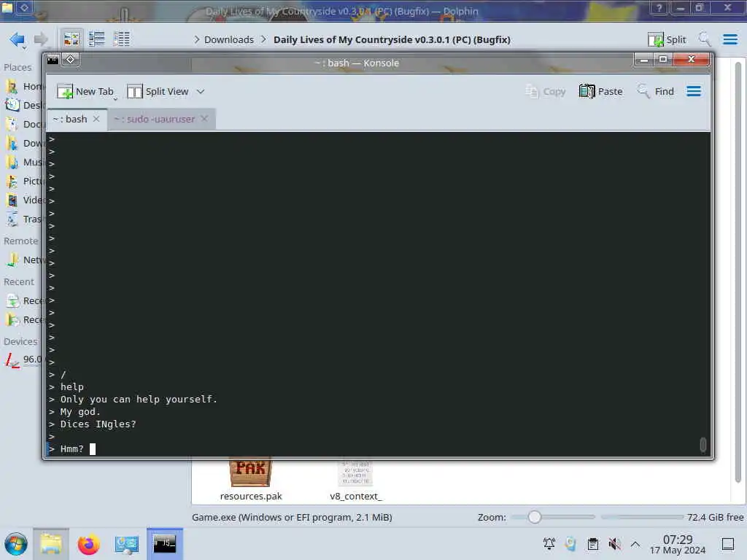This screenshot has width=747, height=560.
Task: Open Home in Dolphin Places
Action: click(24, 86)
